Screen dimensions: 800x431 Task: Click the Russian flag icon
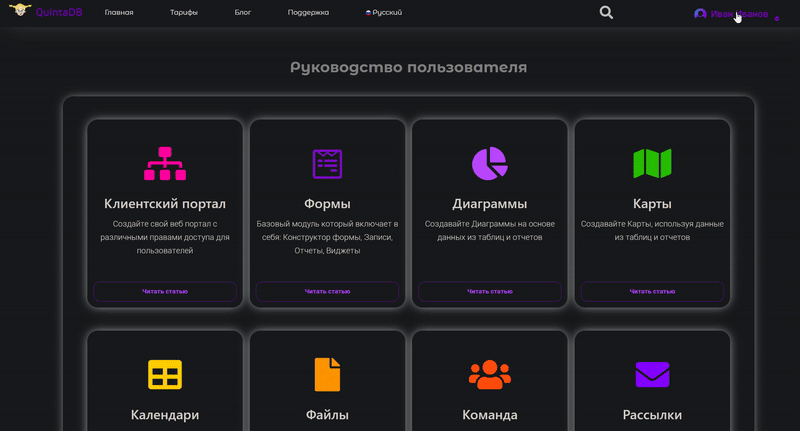368,13
